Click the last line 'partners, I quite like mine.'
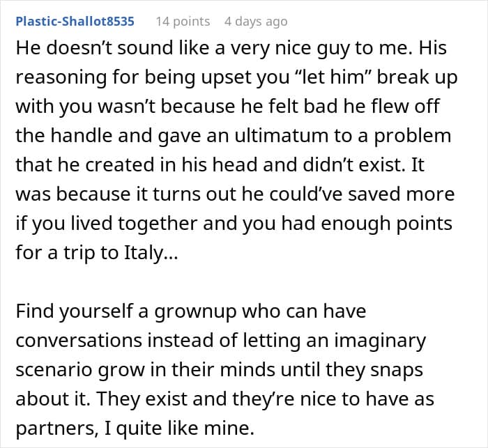Image resolution: width=488 pixels, height=448 pixels. (x=135, y=428)
